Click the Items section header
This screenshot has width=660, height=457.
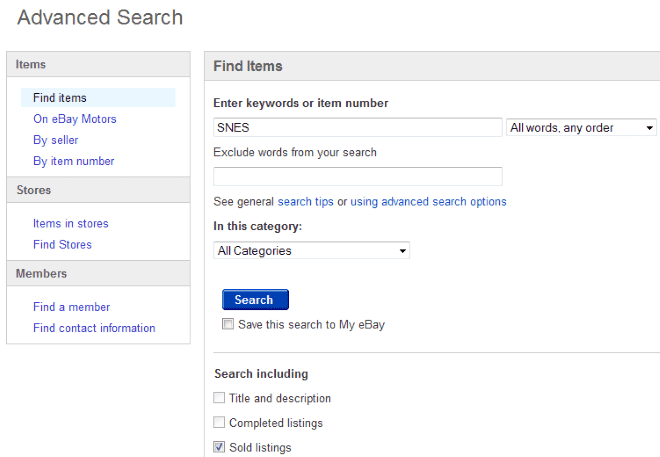pos(98,64)
